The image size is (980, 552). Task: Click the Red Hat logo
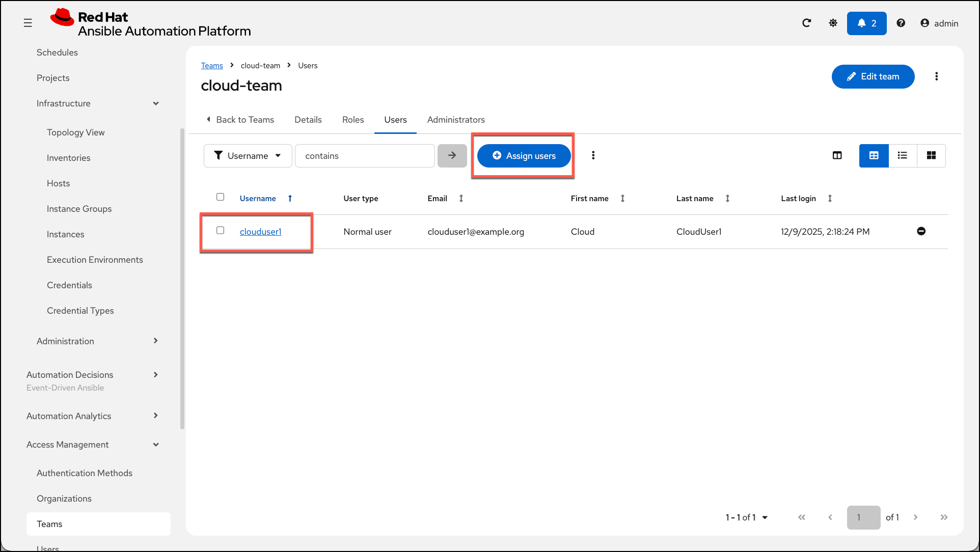pos(150,23)
